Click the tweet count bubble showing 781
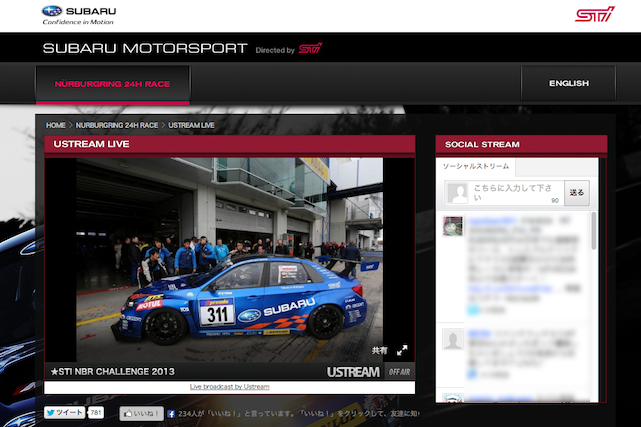The image size is (641, 427). tap(97, 412)
